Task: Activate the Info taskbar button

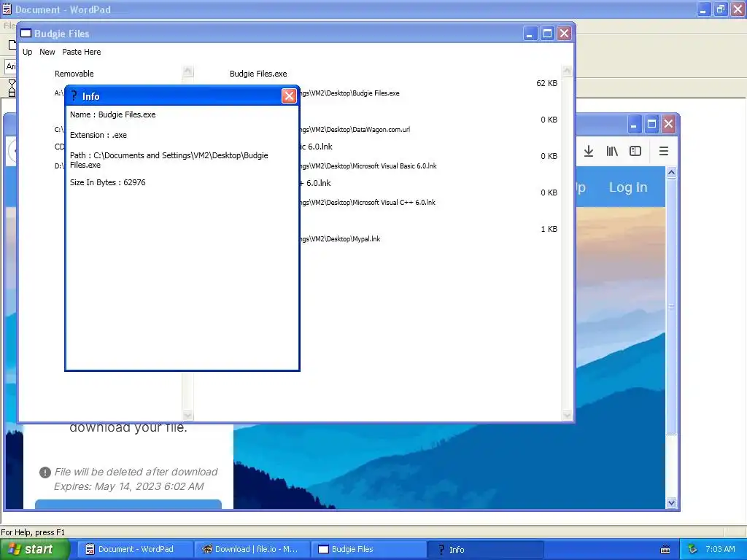Action: (x=485, y=550)
